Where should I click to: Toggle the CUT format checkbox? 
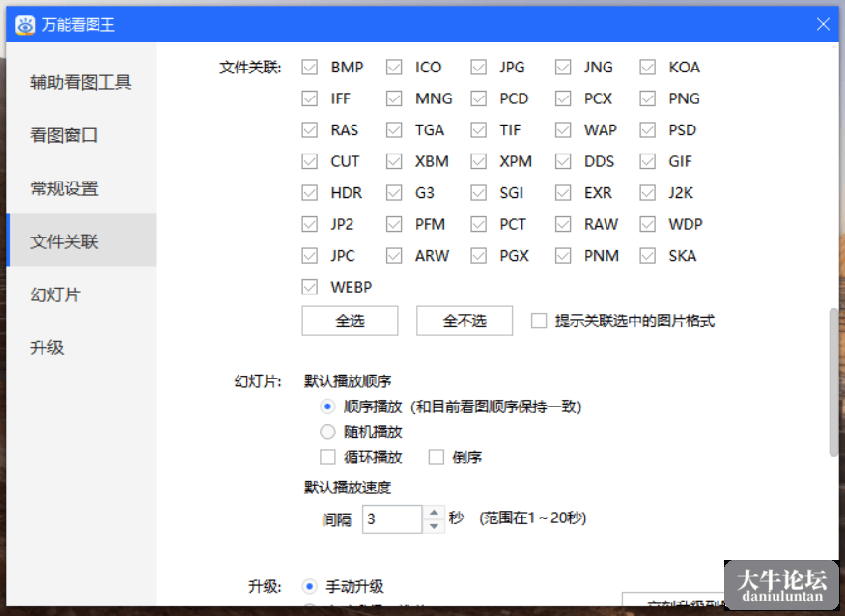[309, 161]
